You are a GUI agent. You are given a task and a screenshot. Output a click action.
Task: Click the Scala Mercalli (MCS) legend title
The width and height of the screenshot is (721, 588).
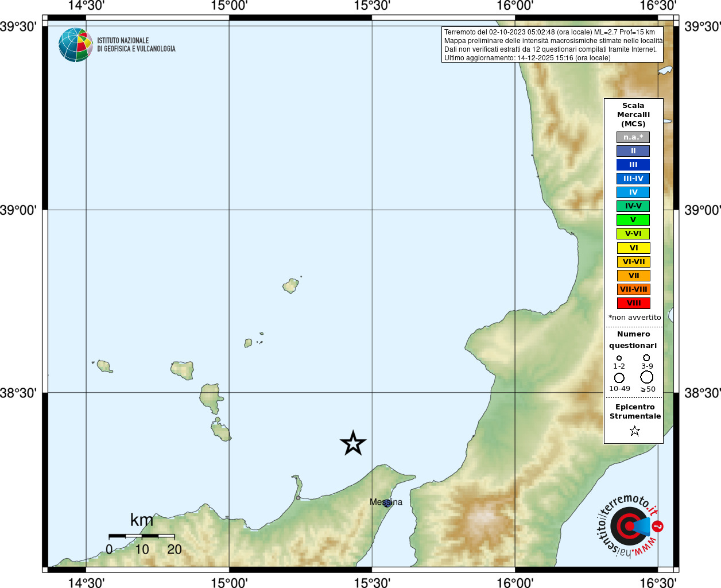tap(633, 115)
